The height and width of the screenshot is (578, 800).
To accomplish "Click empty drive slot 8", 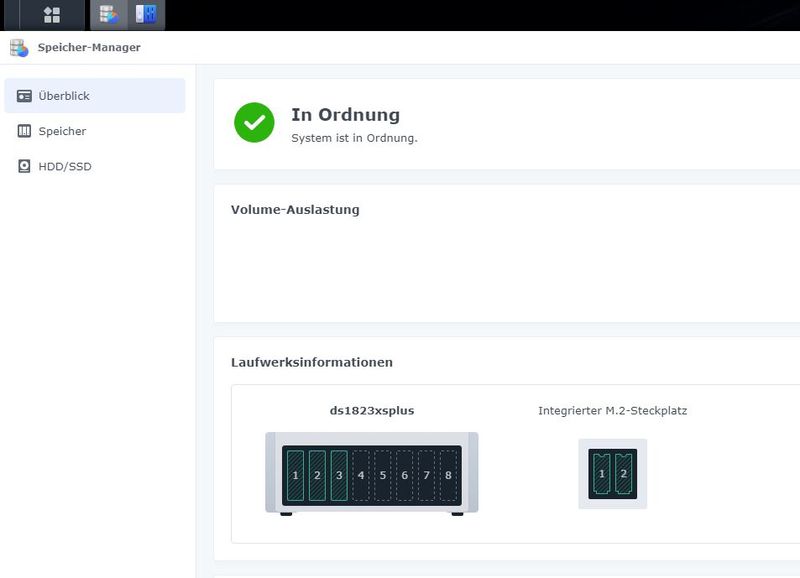I will (x=447, y=476).
